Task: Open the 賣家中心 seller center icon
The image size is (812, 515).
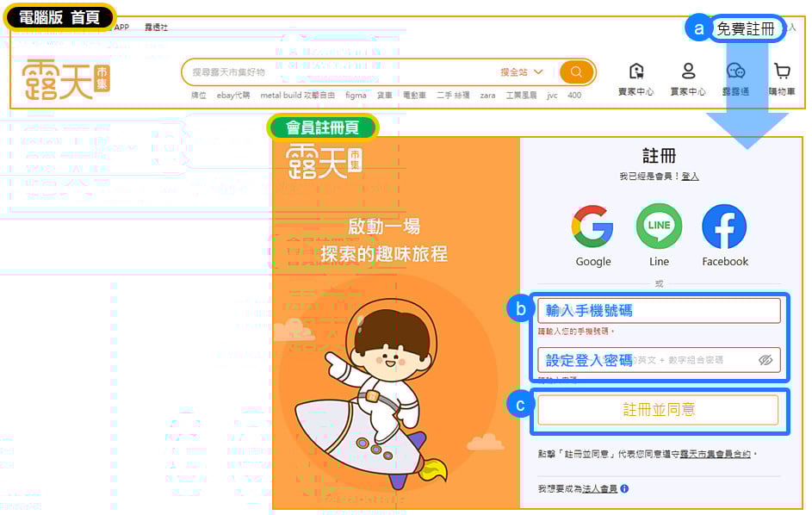Action: point(636,78)
